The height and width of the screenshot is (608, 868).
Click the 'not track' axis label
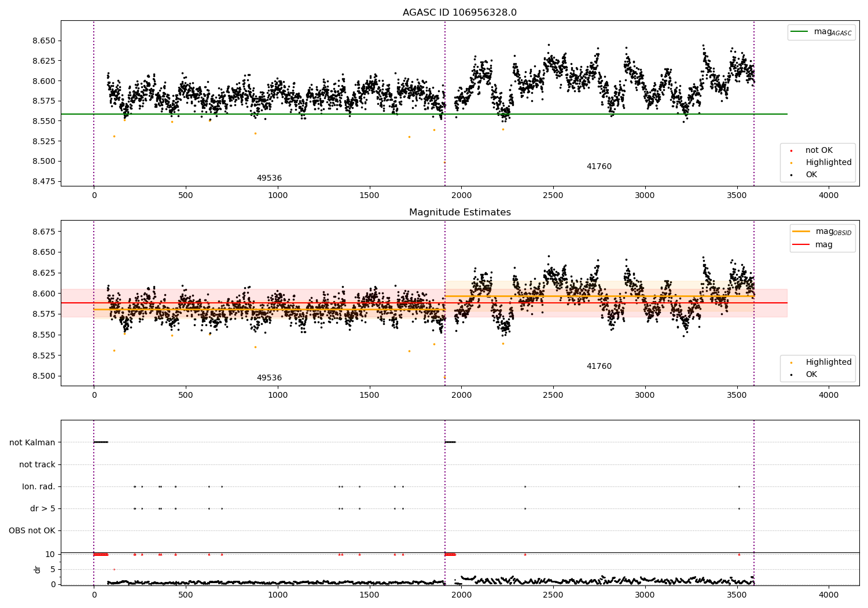point(37,465)
